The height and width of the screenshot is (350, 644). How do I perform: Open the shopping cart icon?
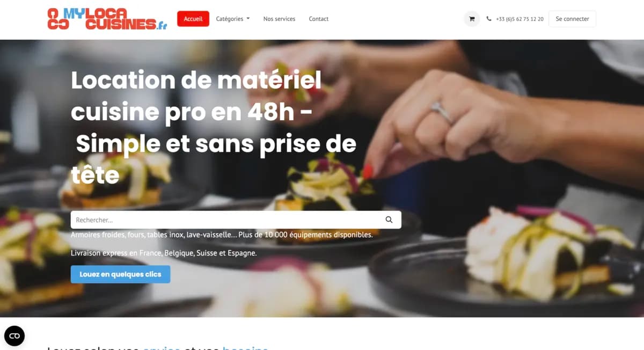coord(472,19)
